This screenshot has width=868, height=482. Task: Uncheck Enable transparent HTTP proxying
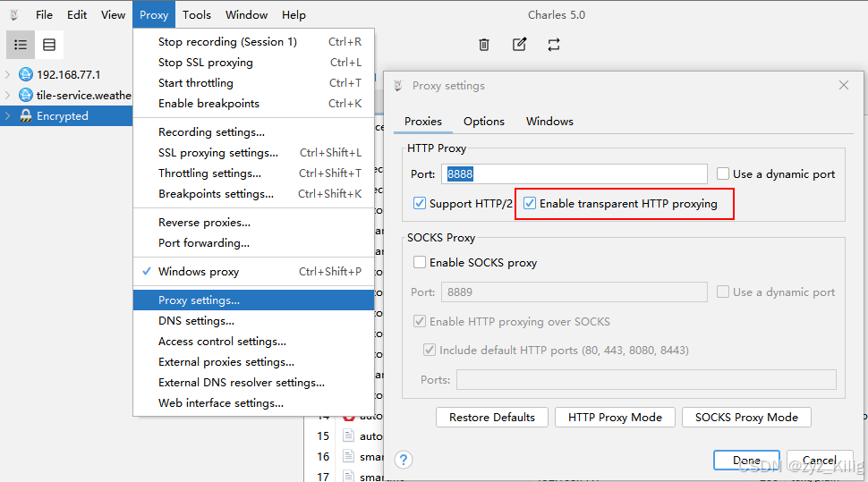[530, 203]
